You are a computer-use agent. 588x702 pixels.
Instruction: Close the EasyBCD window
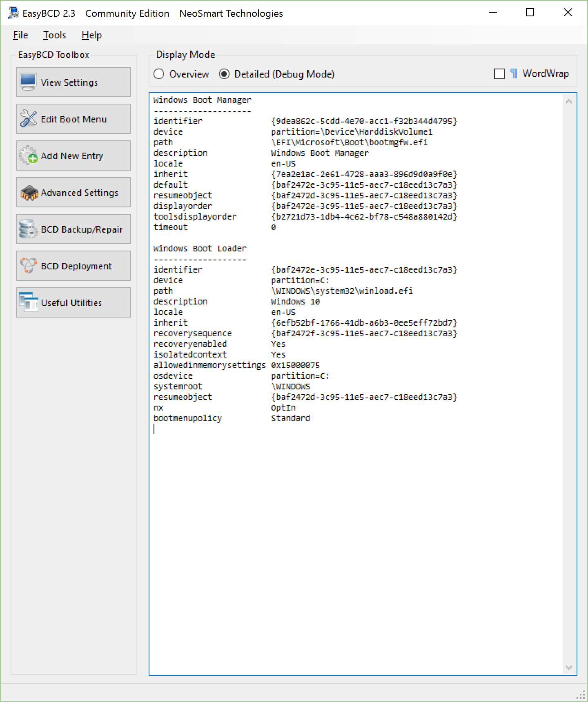[568, 13]
